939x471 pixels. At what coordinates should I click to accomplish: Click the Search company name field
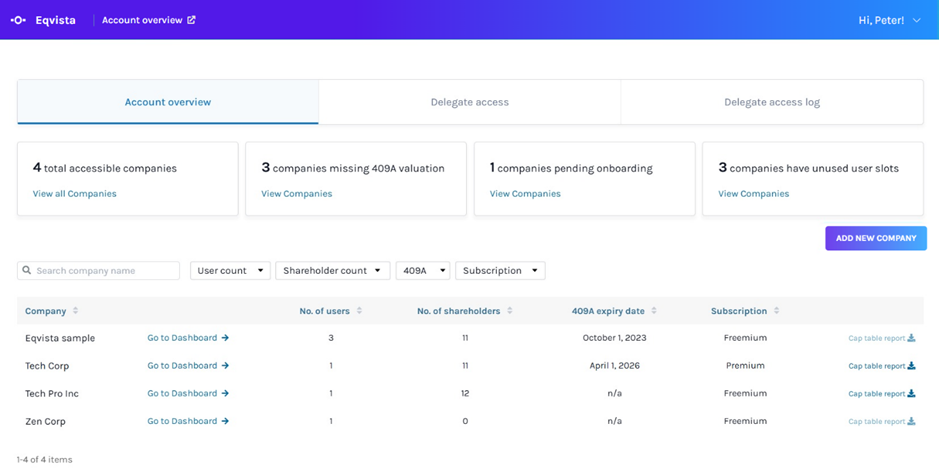click(x=104, y=271)
